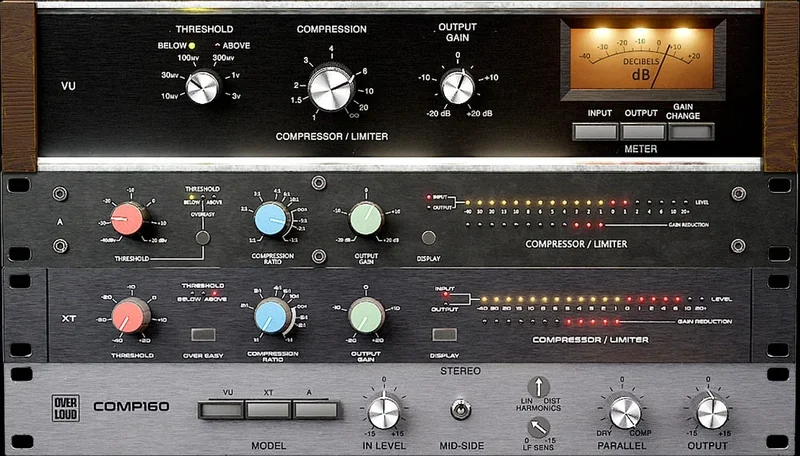Viewport: 800px width, 456px height.
Task: Click the Input indicator LED on XT unit
Action: point(444,294)
